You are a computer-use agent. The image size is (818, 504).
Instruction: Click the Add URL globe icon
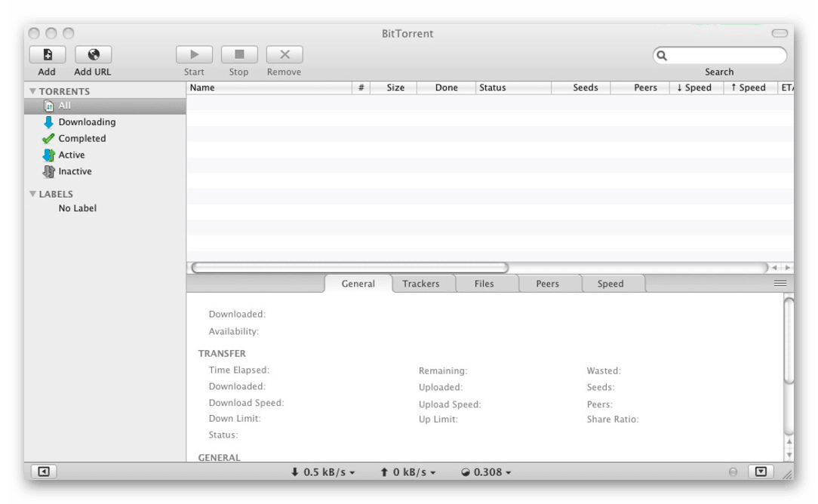93,54
